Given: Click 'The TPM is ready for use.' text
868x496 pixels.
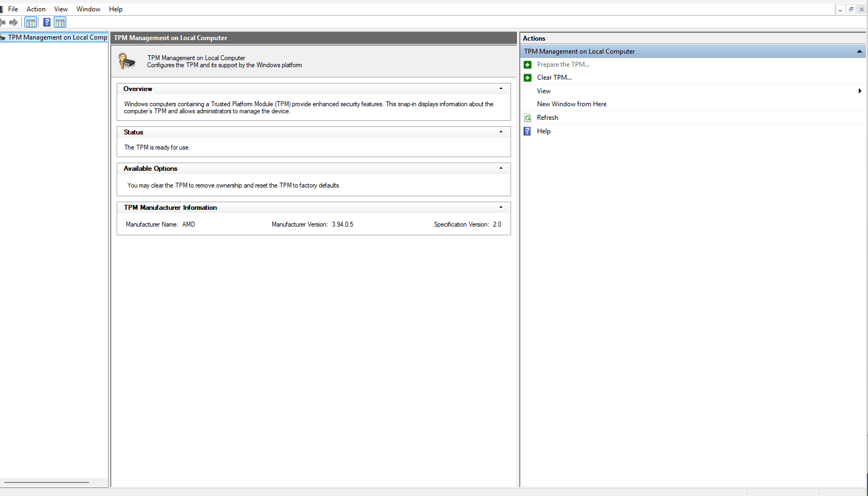Looking at the screenshot, I should pos(157,147).
